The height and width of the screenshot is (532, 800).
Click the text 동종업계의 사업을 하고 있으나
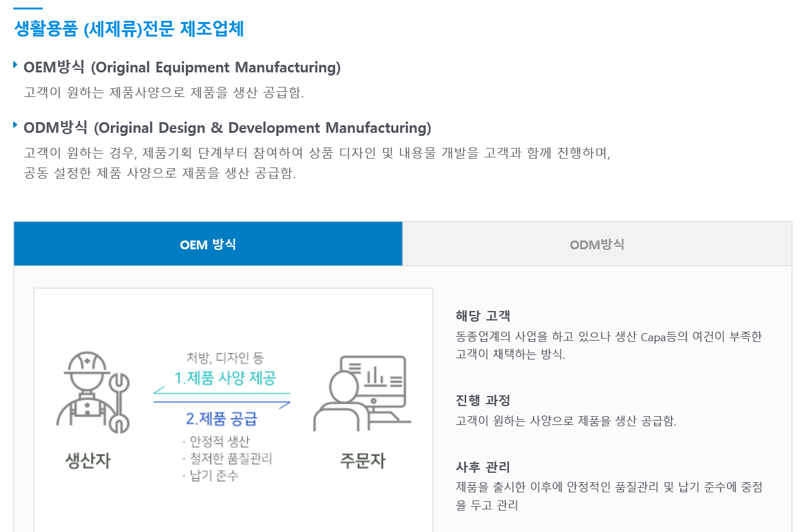pyautogui.click(x=609, y=337)
